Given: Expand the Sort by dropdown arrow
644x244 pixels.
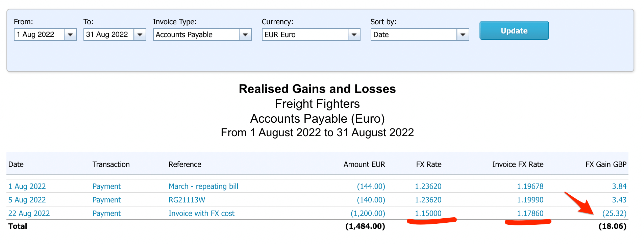Looking at the screenshot, I should tap(463, 35).
